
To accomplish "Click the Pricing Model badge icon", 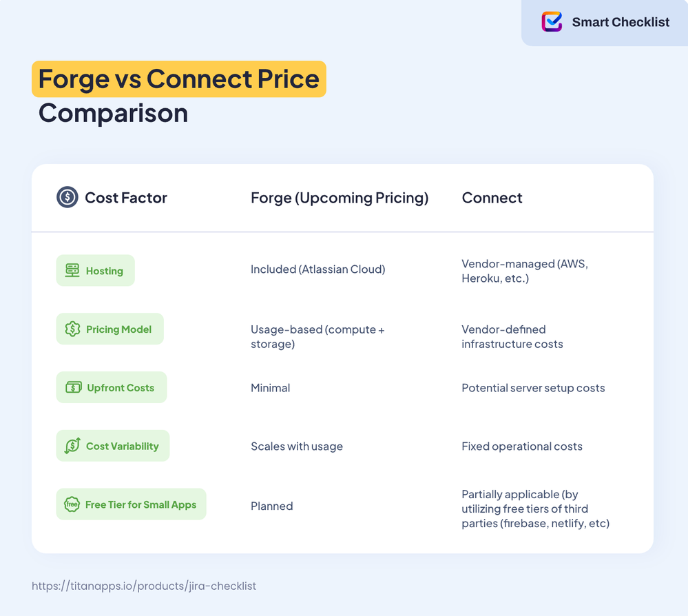I will [72, 329].
